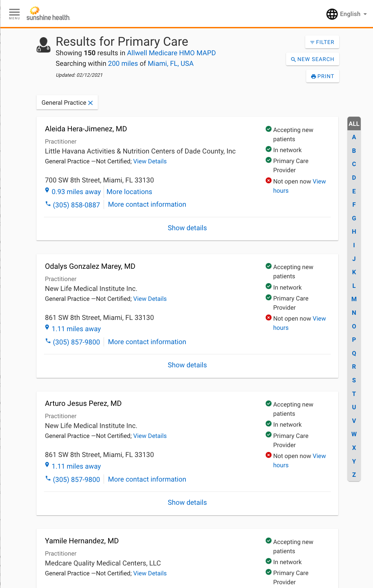Click In network checkmark for Aleida Hera-Jimenez
373x588 pixels.
[269, 149]
